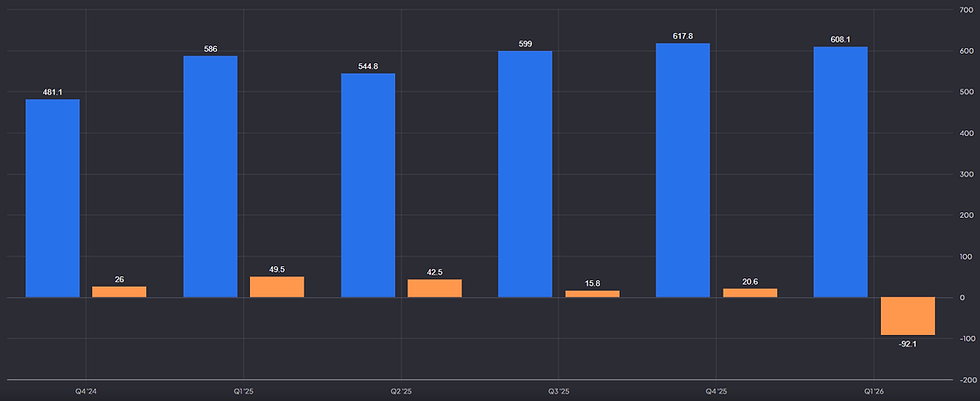Click the 100 y-axis tick label
This screenshot has height=401, width=980.
pos(965,256)
